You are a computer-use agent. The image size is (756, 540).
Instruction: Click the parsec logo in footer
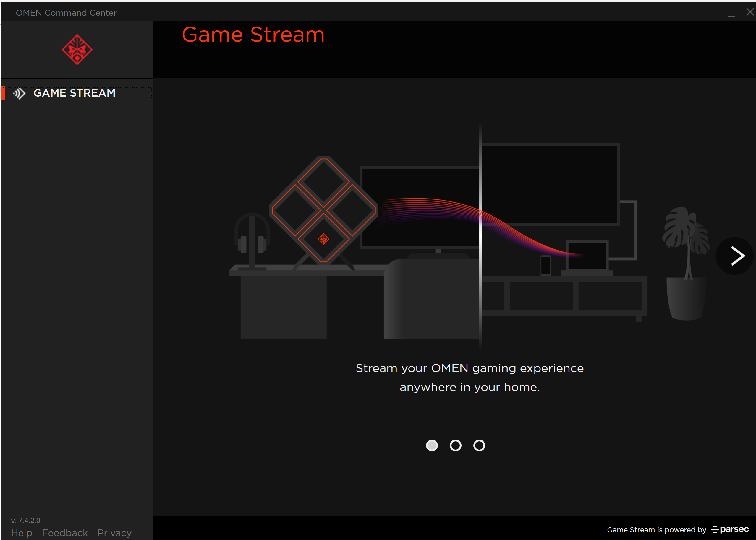[730, 529]
